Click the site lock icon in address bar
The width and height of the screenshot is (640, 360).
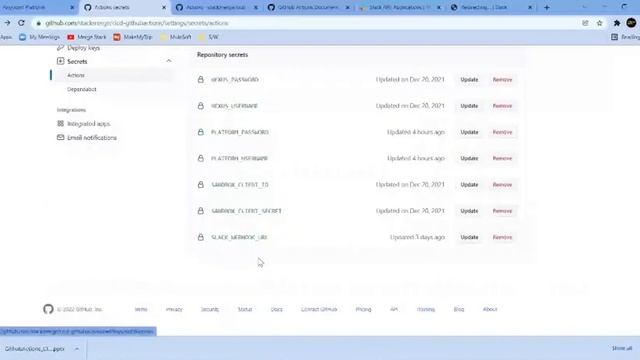click(x=38, y=23)
